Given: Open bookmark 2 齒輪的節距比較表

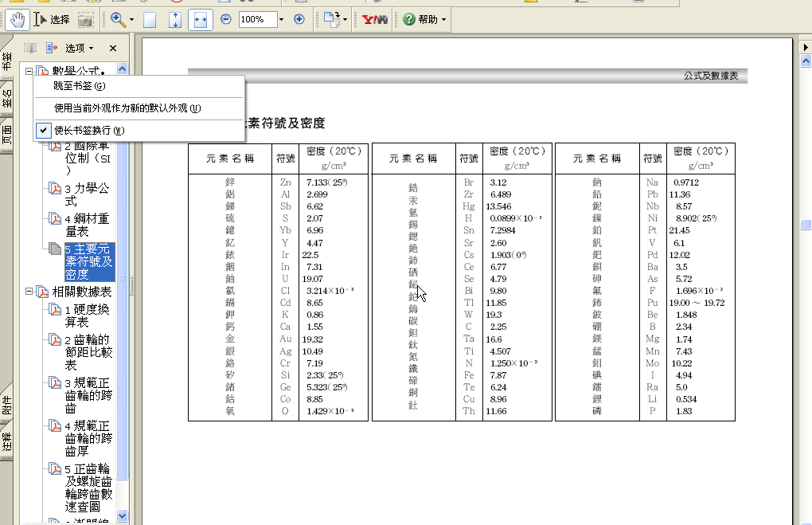Looking at the screenshot, I should coord(88,352).
